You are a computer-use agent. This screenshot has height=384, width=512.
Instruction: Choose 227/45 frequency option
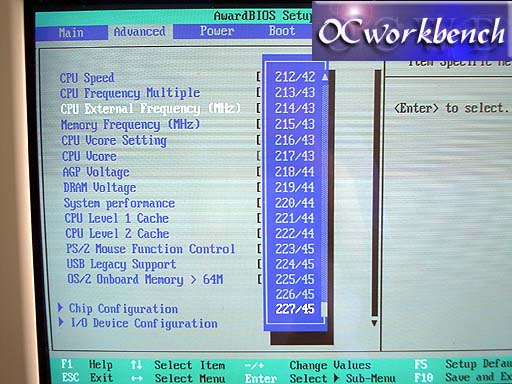295,309
